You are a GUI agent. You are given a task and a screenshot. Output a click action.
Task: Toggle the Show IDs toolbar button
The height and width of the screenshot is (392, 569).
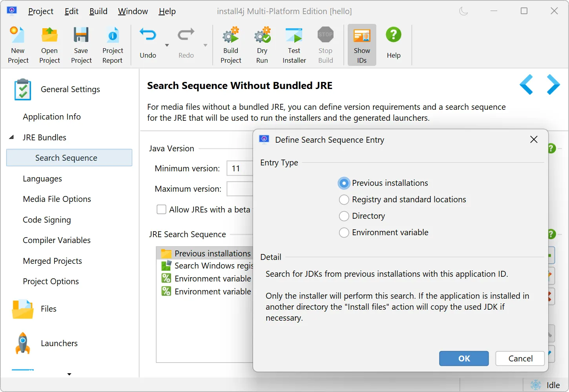coord(362,45)
